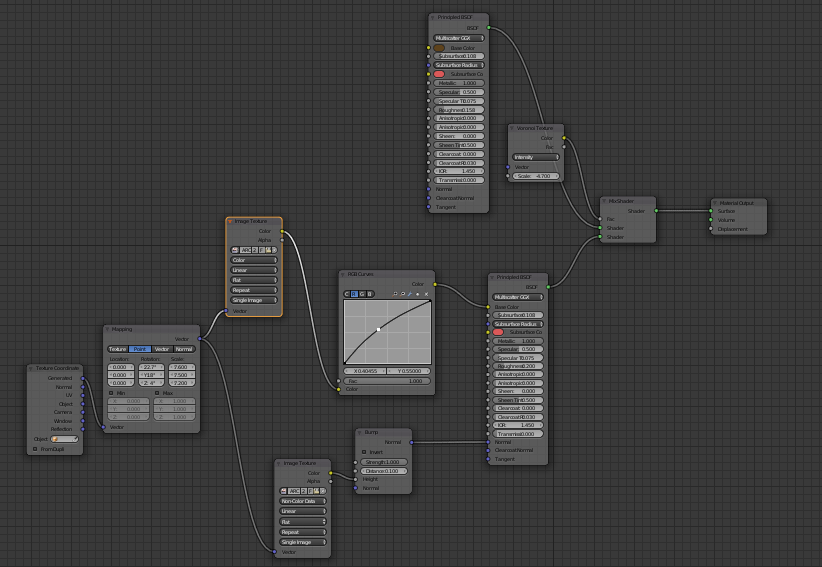822x567 pixels.
Task: Click the X 0.40455 field in RGB Curves
Action: [365, 371]
